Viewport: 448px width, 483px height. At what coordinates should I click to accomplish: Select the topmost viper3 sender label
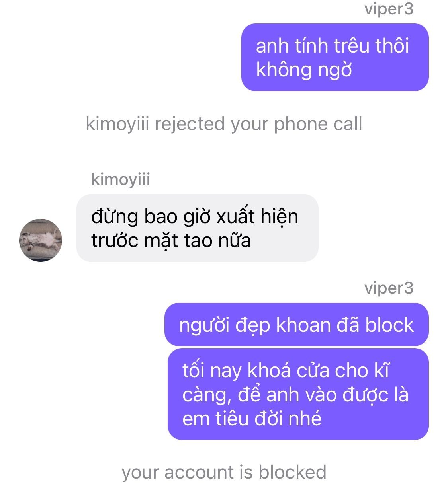point(389,8)
